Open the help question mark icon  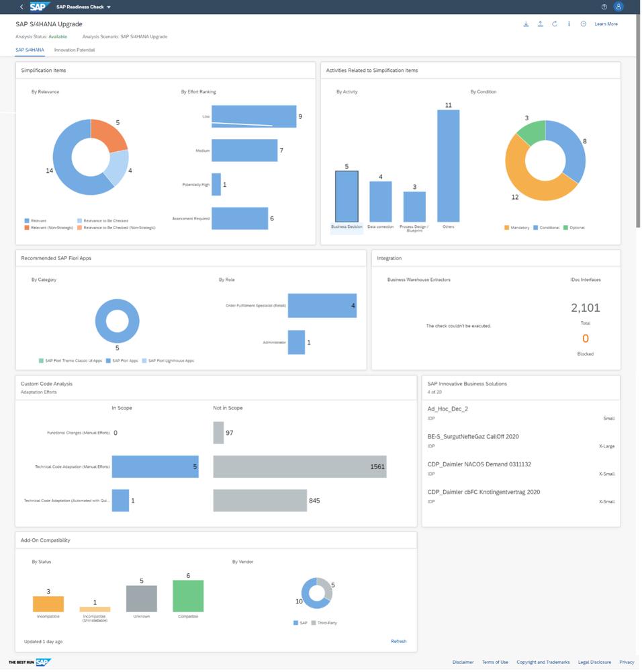pyautogui.click(x=604, y=7)
